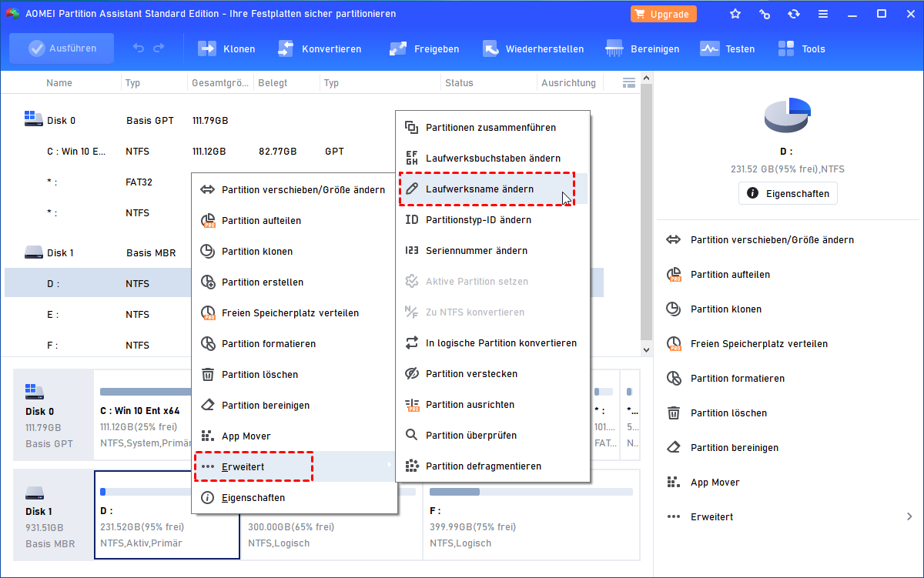Click the refresh icon in title bar
This screenshot has height=578, width=924.
point(794,14)
